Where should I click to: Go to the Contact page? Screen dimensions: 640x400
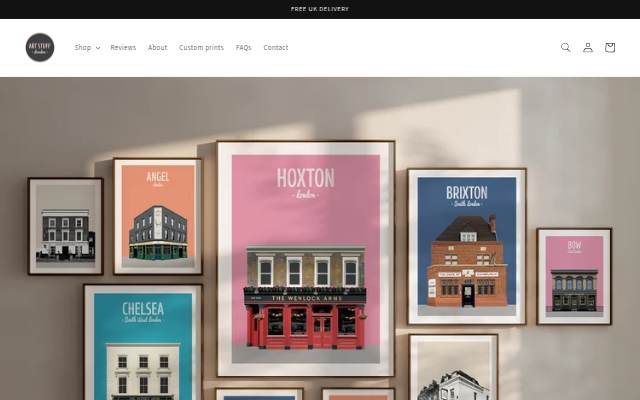pyautogui.click(x=276, y=47)
